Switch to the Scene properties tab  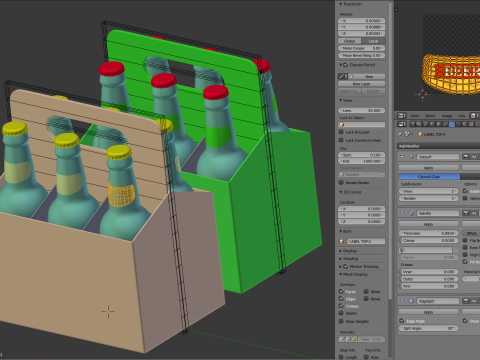425,124
